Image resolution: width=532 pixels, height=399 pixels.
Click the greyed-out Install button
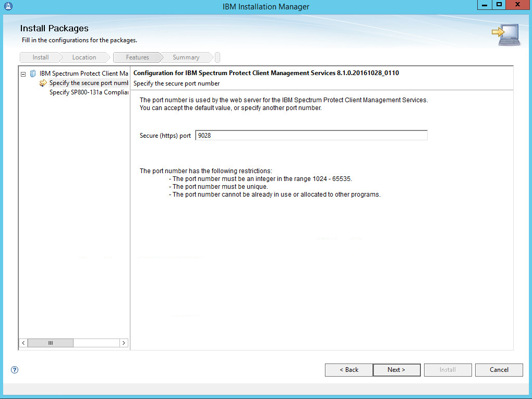(x=448, y=370)
